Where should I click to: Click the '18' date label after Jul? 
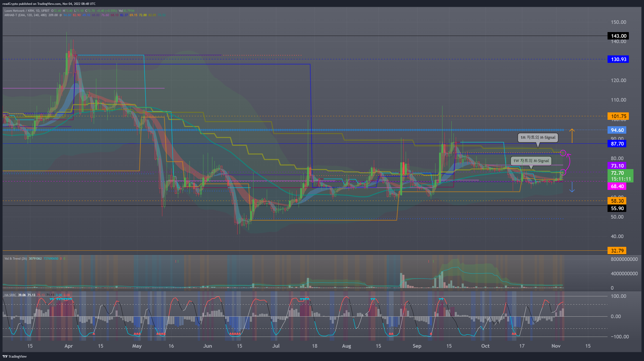pos(315,346)
